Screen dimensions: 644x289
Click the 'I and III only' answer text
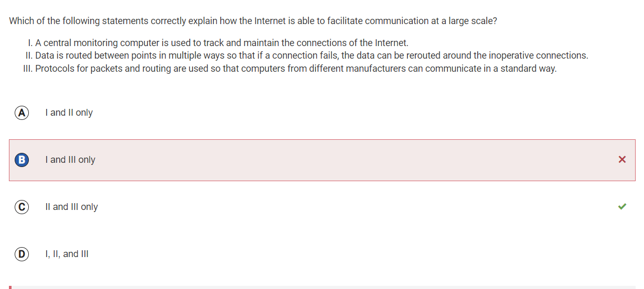70,160
